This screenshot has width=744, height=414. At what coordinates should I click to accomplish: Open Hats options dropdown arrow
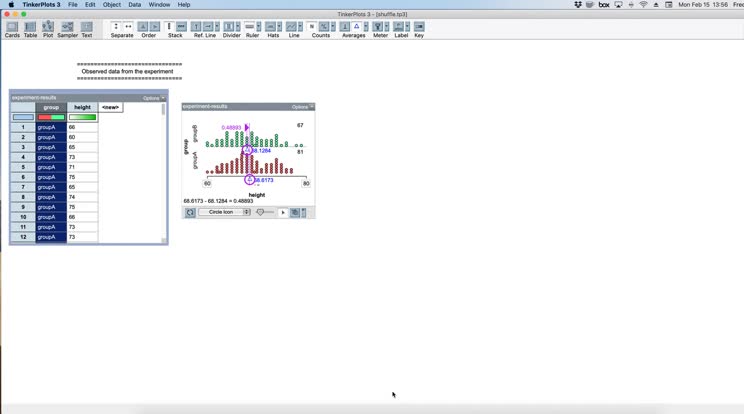(x=279, y=27)
